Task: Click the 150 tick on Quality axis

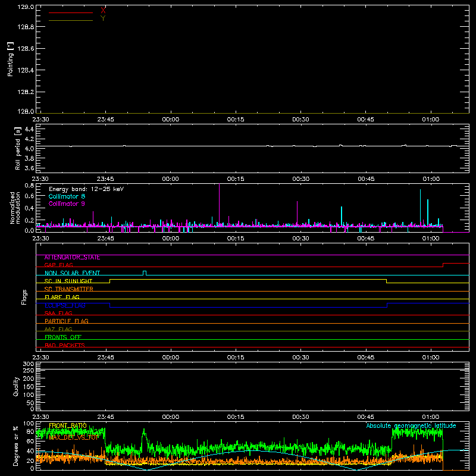Action: (28, 387)
